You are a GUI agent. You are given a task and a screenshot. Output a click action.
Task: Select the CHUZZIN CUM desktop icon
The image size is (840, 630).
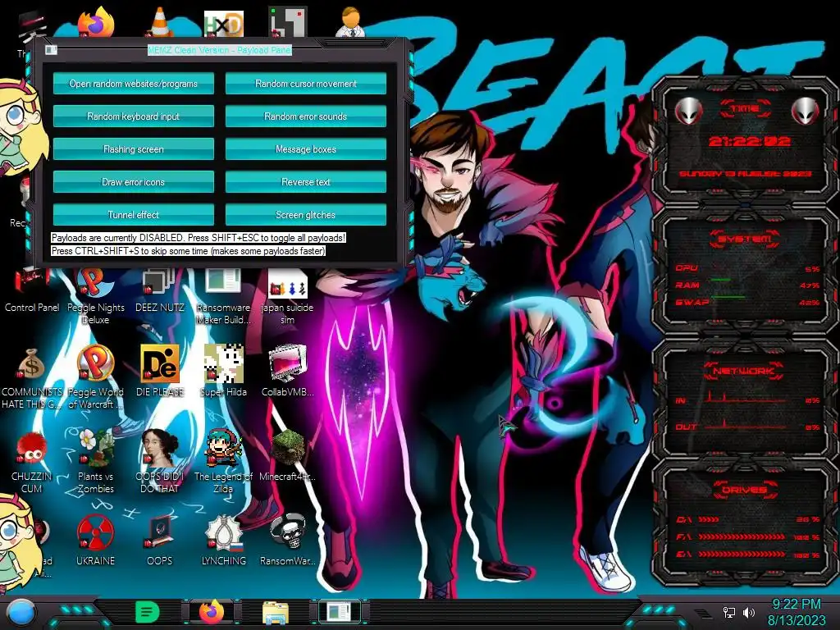(32, 462)
